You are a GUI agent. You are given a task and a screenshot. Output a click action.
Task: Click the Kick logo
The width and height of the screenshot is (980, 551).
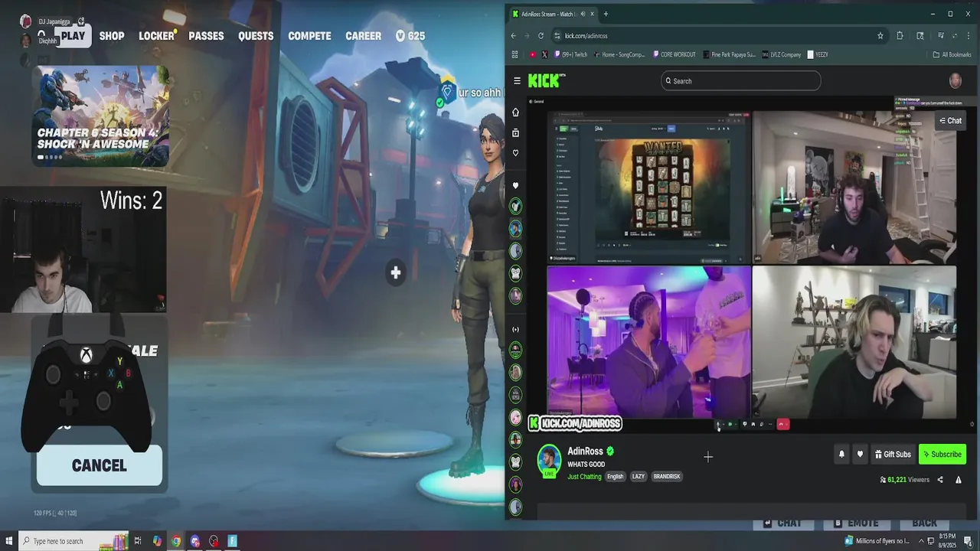point(547,81)
